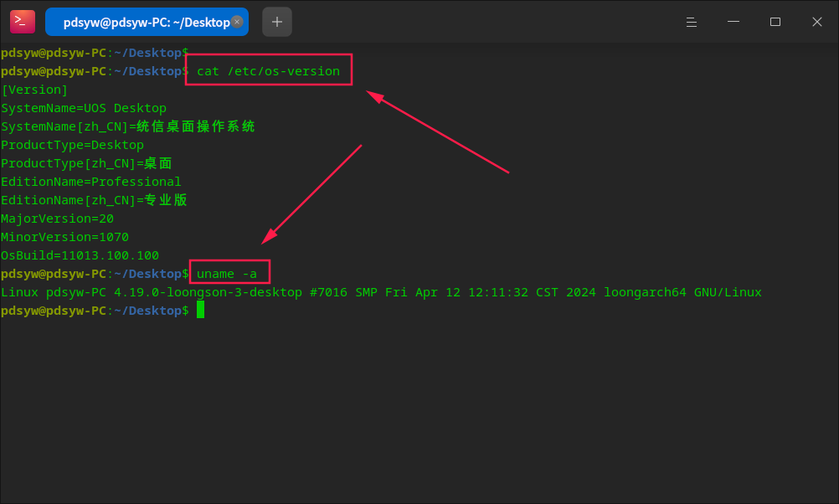The height and width of the screenshot is (504, 839).
Task: Maximize the terminal window
Action: click(x=775, y=22)
